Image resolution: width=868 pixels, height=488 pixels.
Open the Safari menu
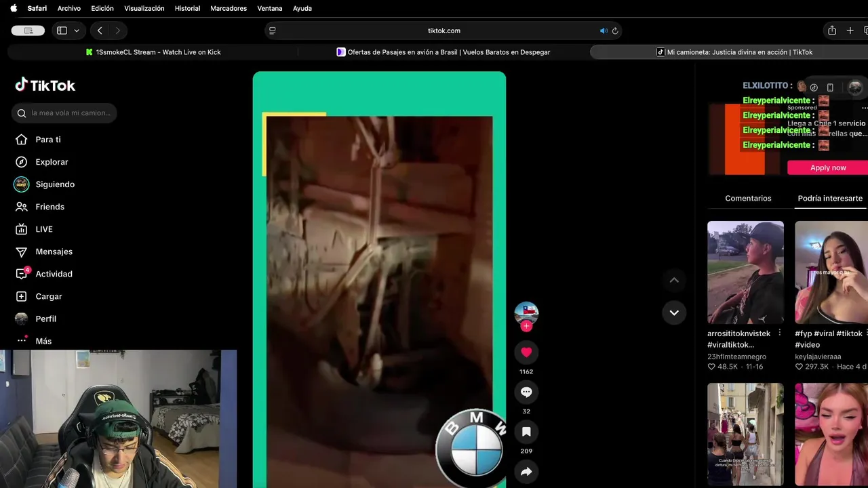pyautogui.click(x=37, y=8)
